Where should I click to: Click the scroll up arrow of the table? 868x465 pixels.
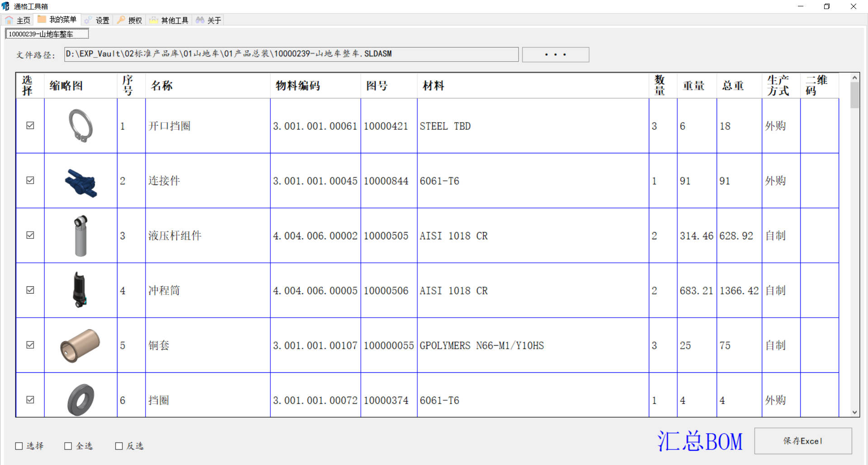[854, 78]
